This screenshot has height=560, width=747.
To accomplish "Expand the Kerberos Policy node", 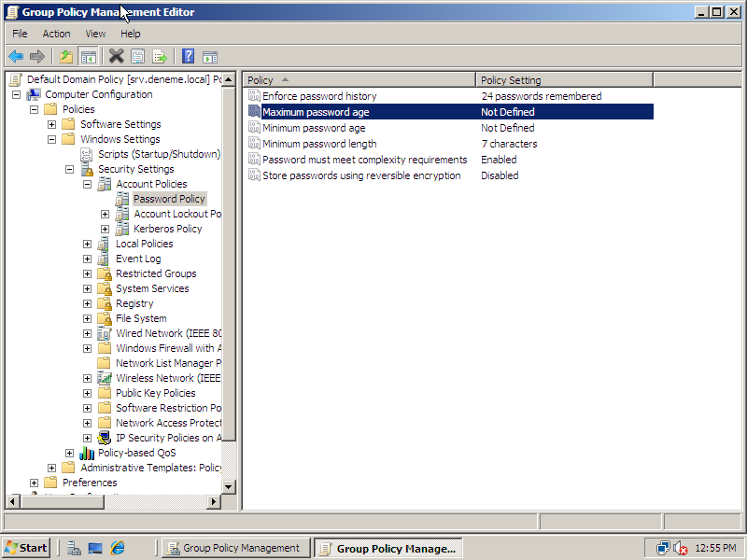I will (106, 229).
